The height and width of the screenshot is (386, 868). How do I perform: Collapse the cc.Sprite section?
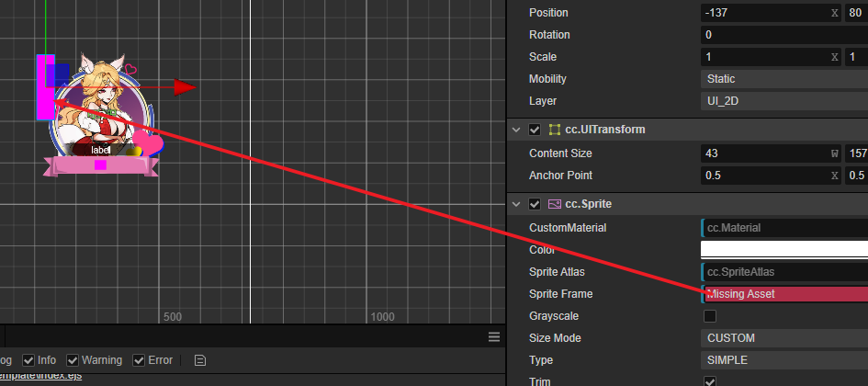pyautogui.click(x=516, y=204)
